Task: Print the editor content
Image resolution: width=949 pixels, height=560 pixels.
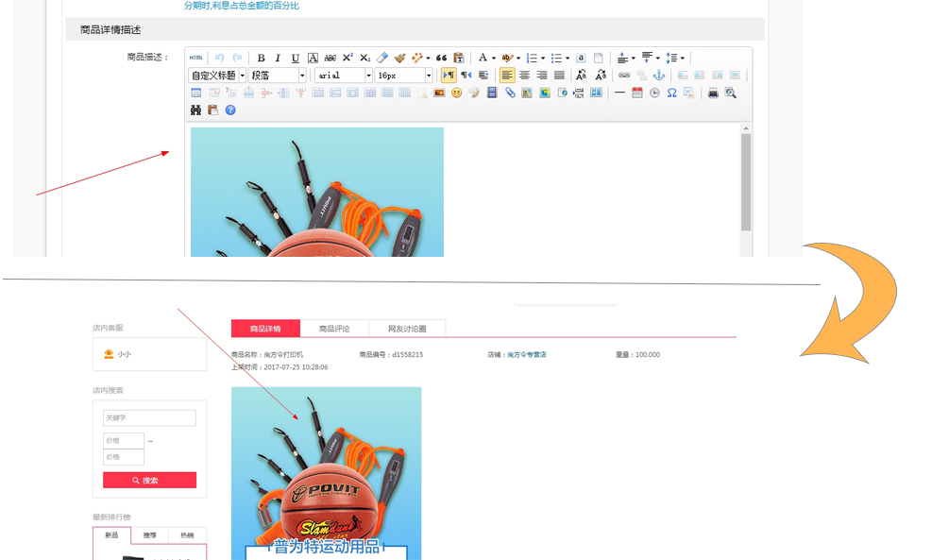Action: click(x=713, y=93)
